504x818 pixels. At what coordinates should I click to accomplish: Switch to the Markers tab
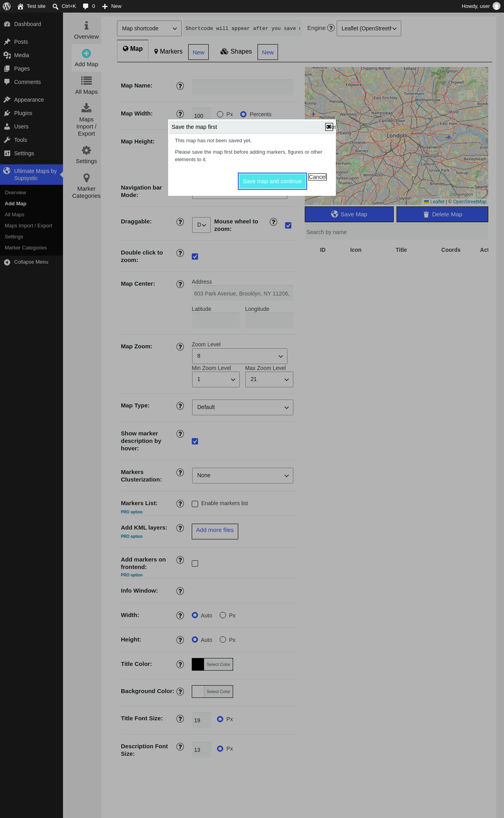click(168, 52)
